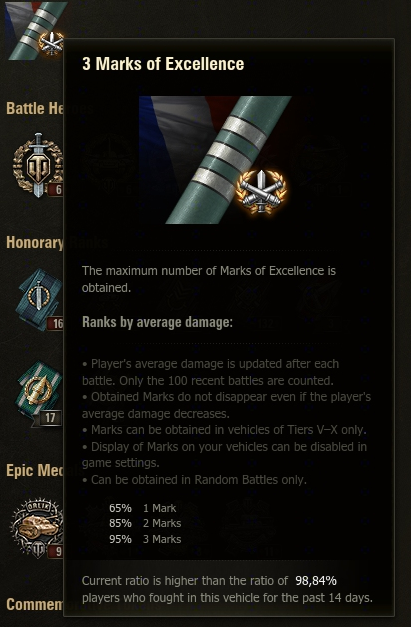Click the counter 6 on Top Gun medal
Viewport: 411px width, 627px height.
[x=56, y=189]
